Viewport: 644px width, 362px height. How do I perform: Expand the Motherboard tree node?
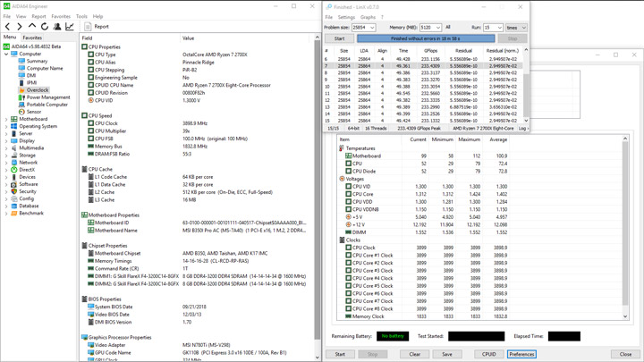point(6,119)
